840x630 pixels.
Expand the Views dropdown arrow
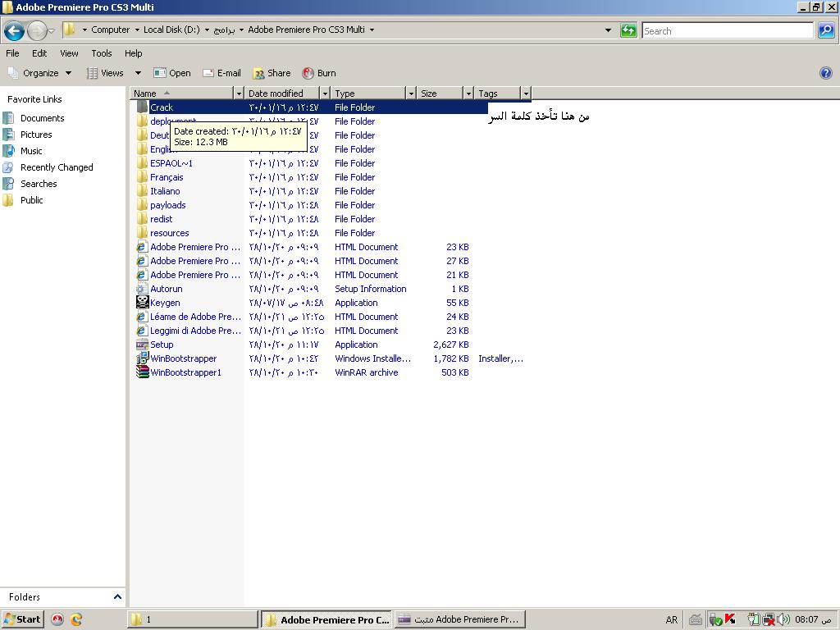coord(138,73)
